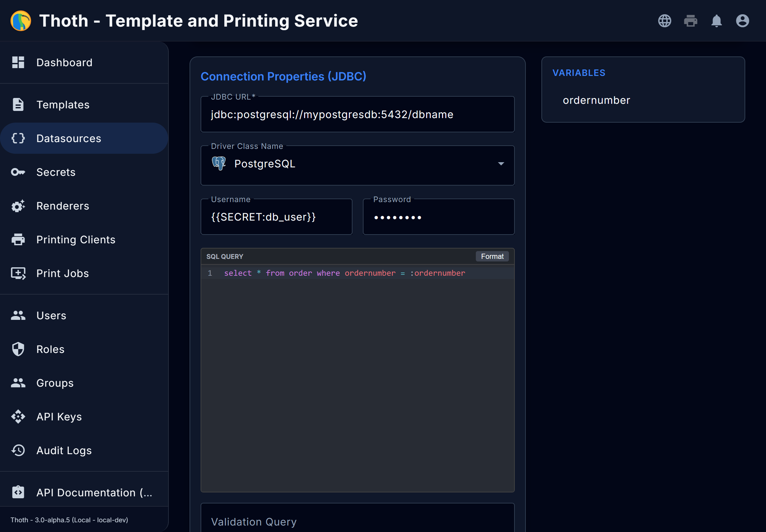Open API Keys
Viewport: 766px width, 532px height.
[84, 416]
